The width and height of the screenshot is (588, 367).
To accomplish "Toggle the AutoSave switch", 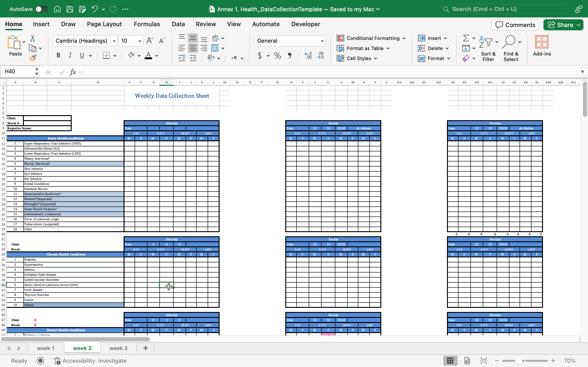I will coord(42,9).
